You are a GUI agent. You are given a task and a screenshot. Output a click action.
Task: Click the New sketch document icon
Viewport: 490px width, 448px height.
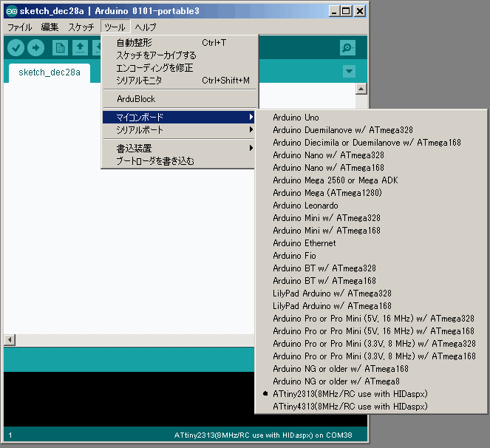[x=60, y=48]
